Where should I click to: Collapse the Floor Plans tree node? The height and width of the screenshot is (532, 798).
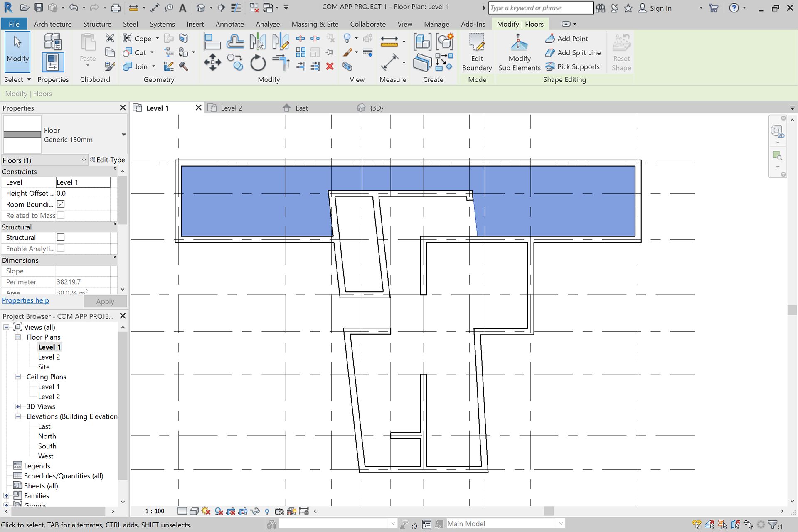click(x=18, y=337)
